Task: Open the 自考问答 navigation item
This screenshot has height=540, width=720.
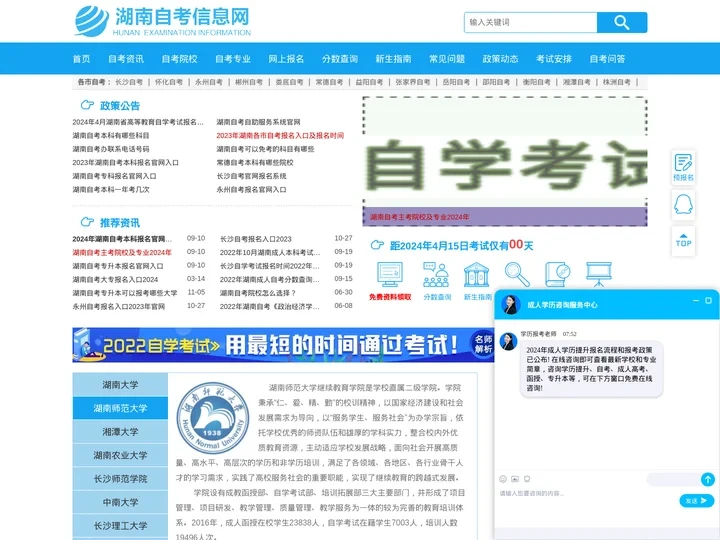Action: pos(608,59)
